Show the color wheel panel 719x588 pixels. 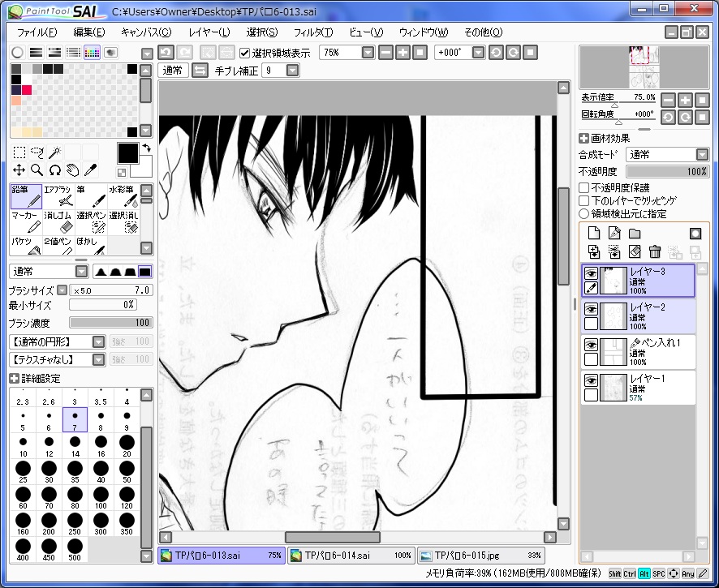click(x=17, y=52)
